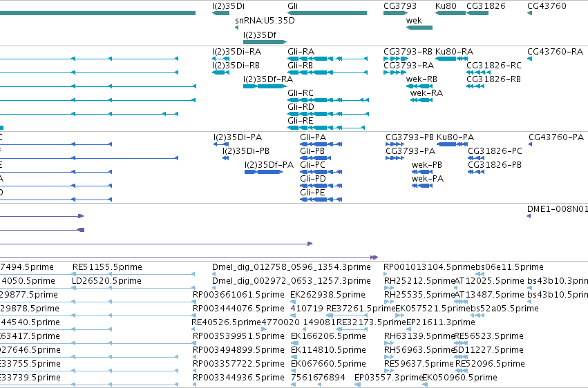Select the CG43760-PA protein label

556,137
